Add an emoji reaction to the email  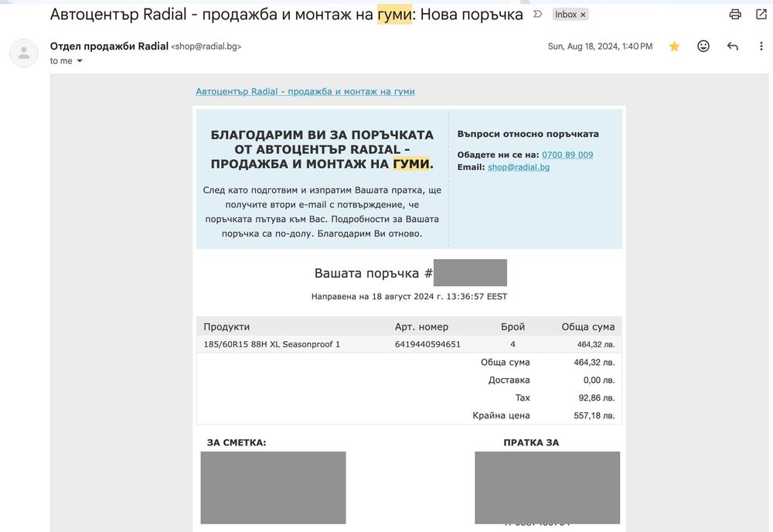[703, 46]
